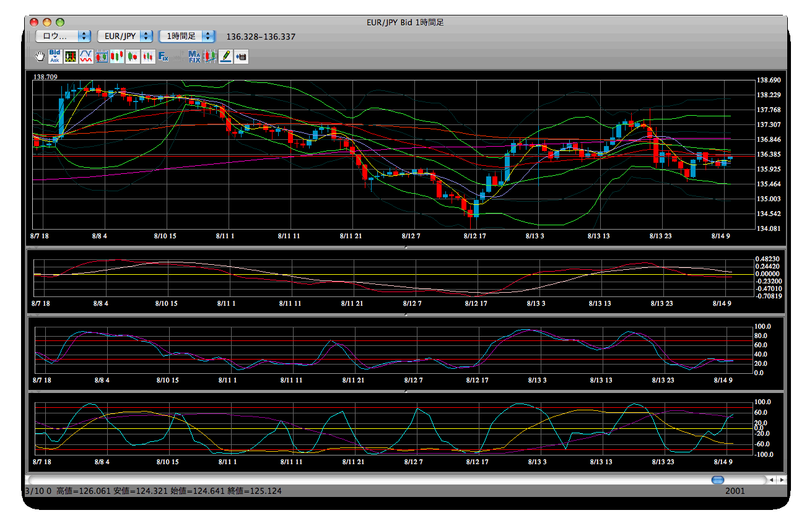Click the blue Fix icon
812x531 pixels.
(164, 57)
